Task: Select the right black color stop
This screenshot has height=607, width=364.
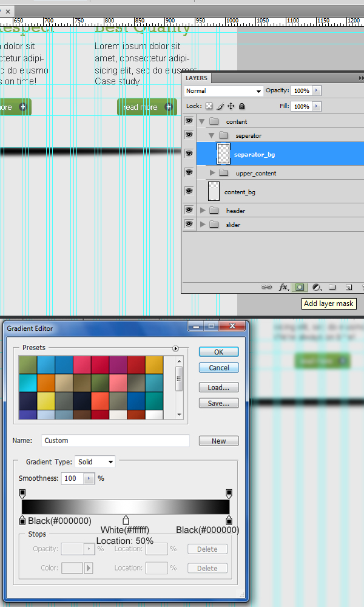Action: [229, 520]
